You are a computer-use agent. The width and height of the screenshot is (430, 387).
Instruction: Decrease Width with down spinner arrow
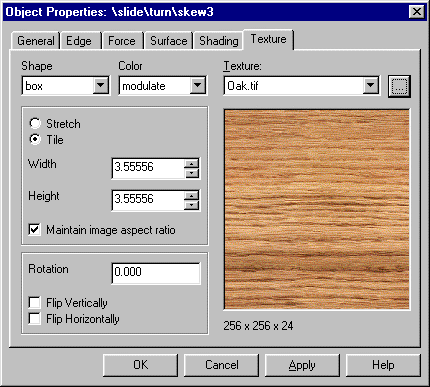[x=192, y=173]
